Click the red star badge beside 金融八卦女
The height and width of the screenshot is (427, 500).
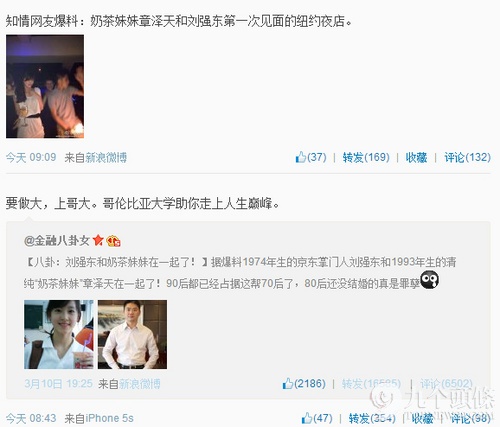(98, 240)
